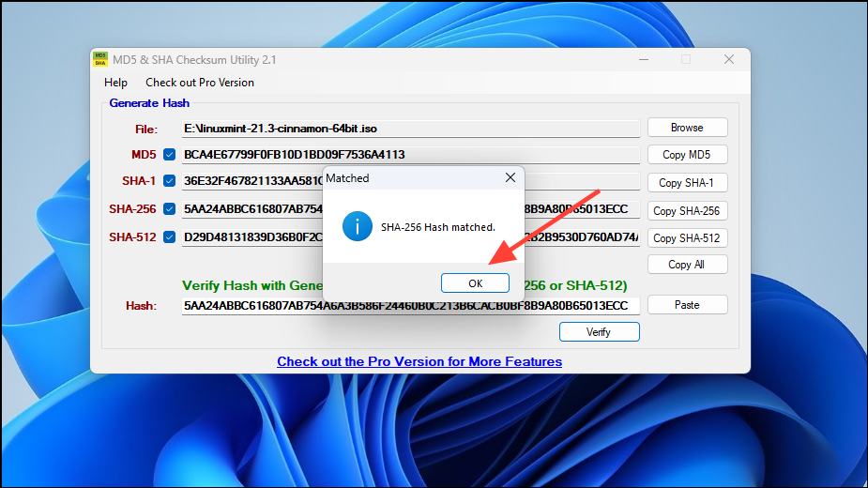
Task: Minimize the Checksum Utility window
Action: tap(644, 59)
